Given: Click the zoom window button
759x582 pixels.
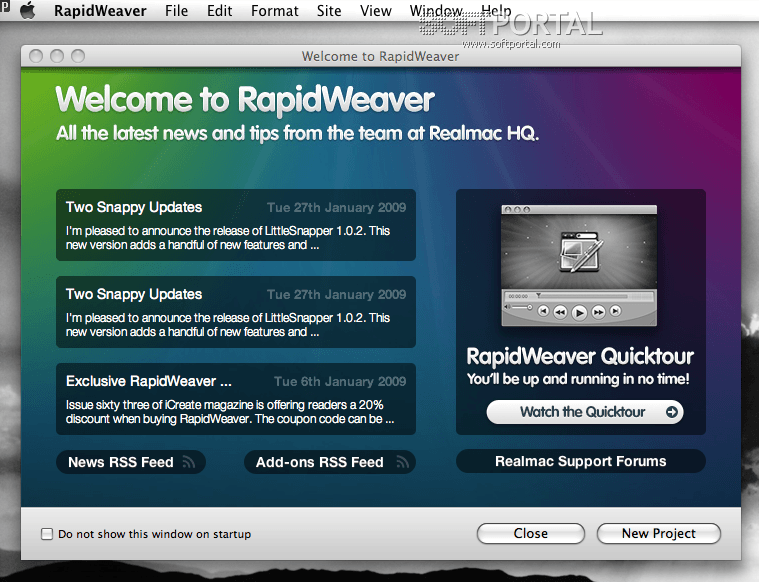Looking at the screenshot, I should coord(78,56).
